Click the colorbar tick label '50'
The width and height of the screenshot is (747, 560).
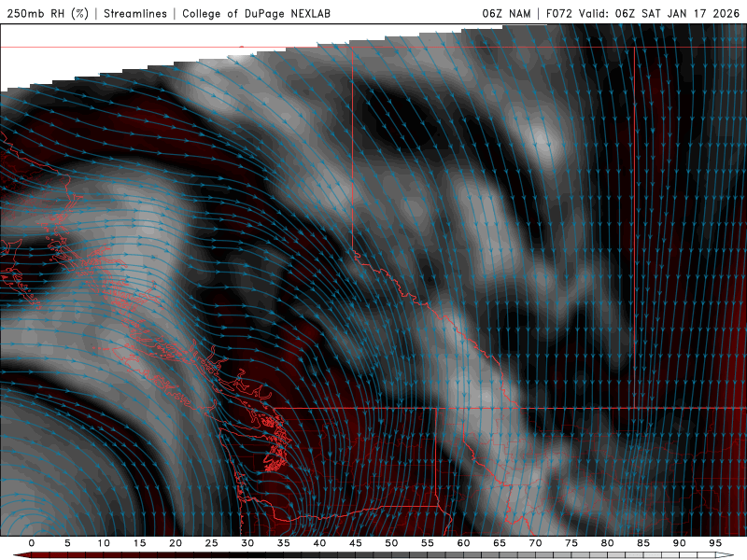click(x=391, y=543)
